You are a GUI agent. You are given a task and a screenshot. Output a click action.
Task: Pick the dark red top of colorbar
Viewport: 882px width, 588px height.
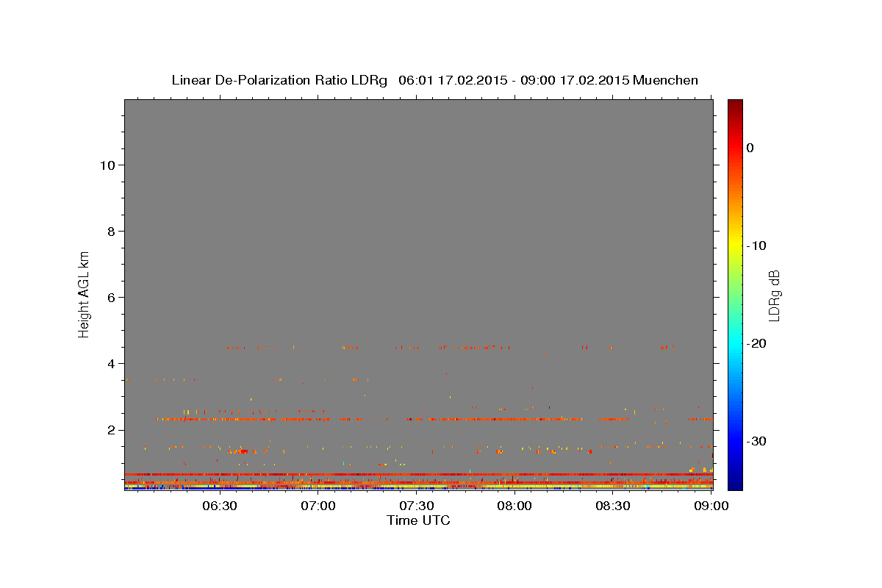[x=735, y=104]
